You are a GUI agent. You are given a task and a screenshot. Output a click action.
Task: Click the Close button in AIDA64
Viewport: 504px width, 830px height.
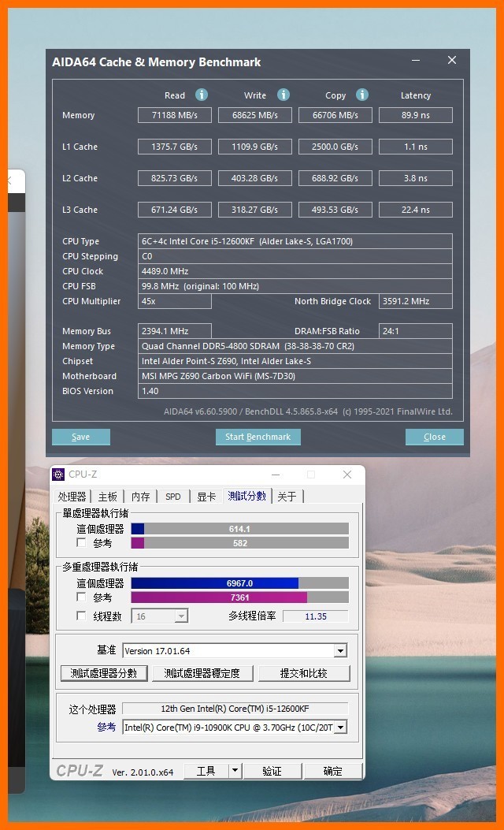435,437
